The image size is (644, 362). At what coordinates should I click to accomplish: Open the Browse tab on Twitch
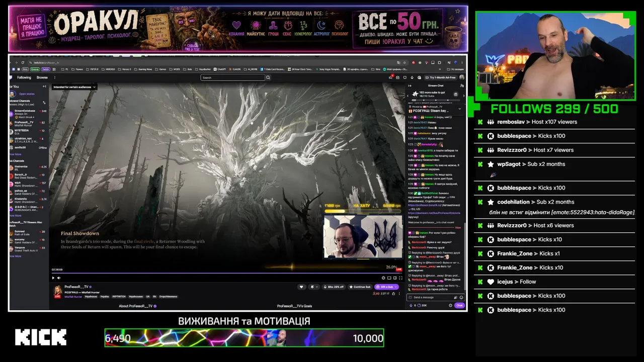click(42, 77)
